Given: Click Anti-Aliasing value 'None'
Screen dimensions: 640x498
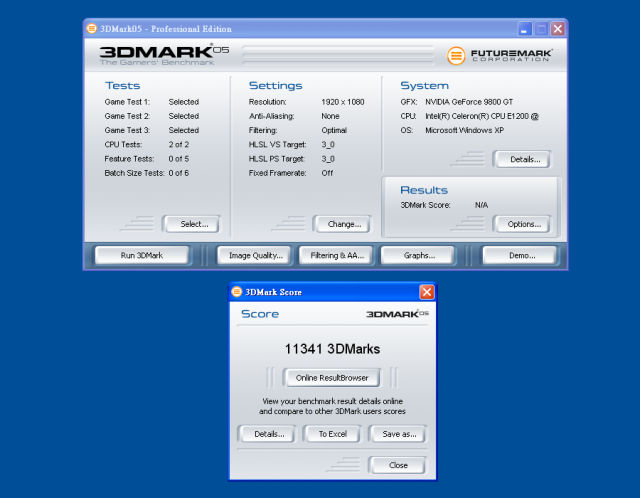Looking at the screenshot, I should 330,116.
